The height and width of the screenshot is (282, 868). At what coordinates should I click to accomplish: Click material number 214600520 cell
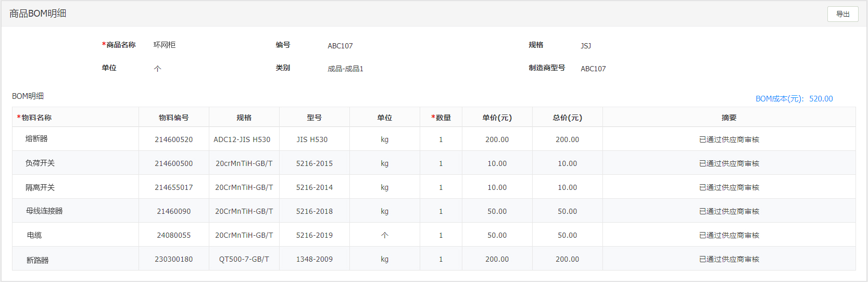click(174, 139)
